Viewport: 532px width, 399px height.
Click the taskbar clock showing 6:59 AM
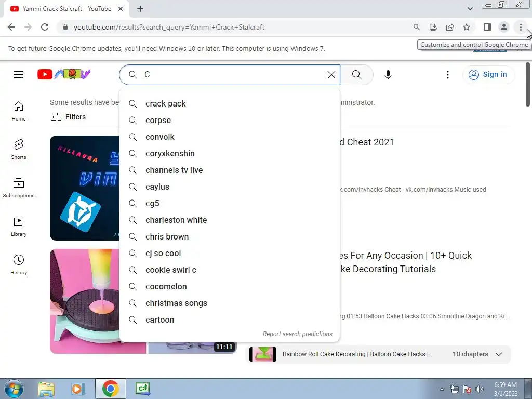coord(506,389)
